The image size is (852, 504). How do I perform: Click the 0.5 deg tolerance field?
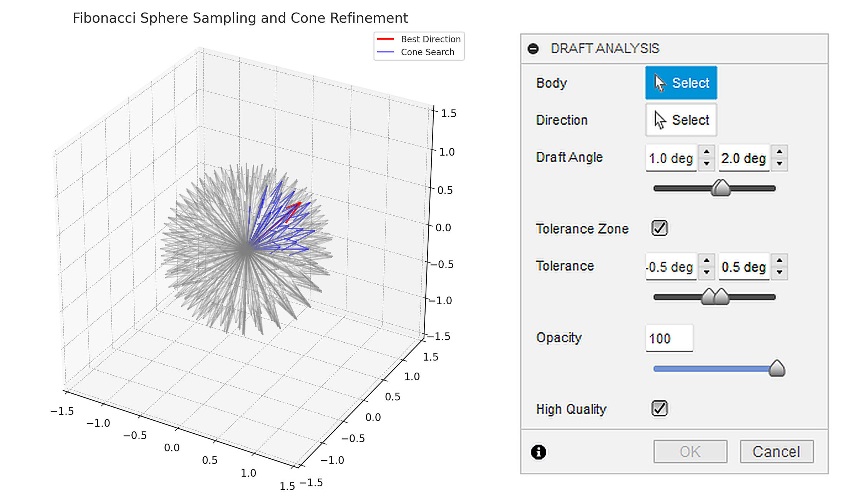pyautogui.click(x=744, y=267)
